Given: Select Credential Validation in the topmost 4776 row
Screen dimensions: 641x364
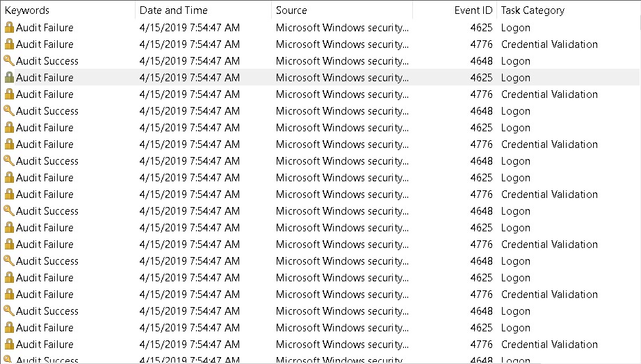Looking at the screenshot, I should (549, 44).
